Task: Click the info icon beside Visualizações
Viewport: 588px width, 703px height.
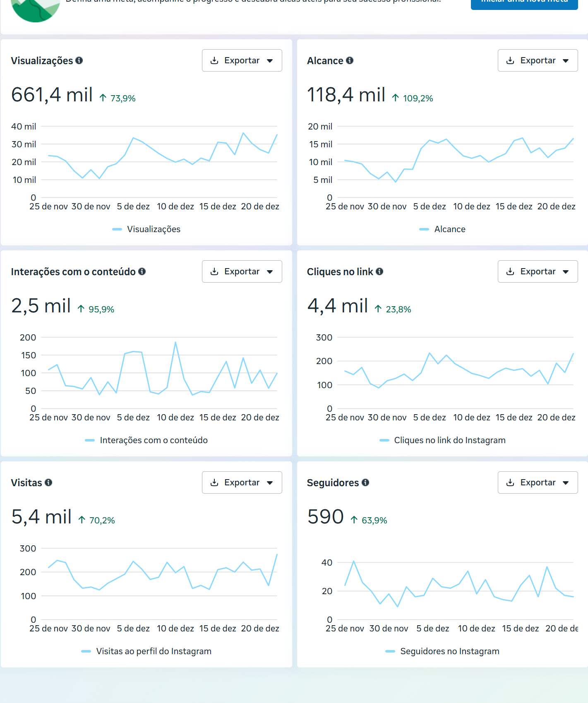Action: click(79, 60)
